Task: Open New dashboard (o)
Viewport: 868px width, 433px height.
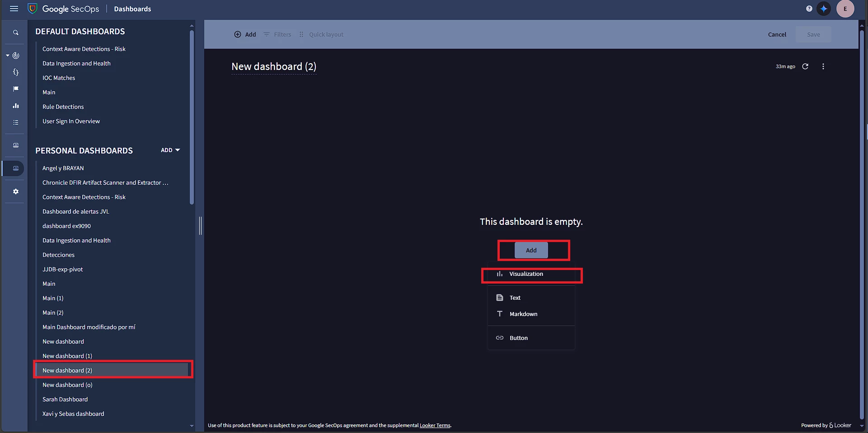Action: click(67, 385)
